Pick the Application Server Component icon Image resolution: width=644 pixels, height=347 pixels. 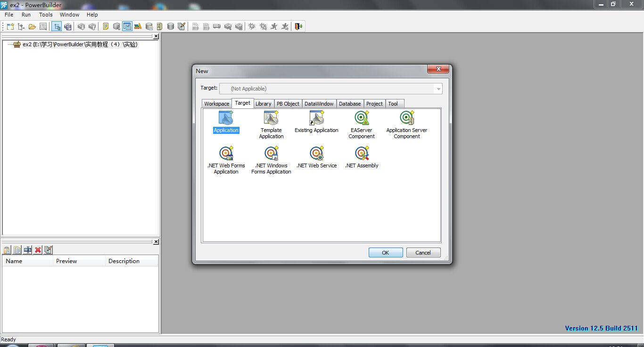[407, 124]
